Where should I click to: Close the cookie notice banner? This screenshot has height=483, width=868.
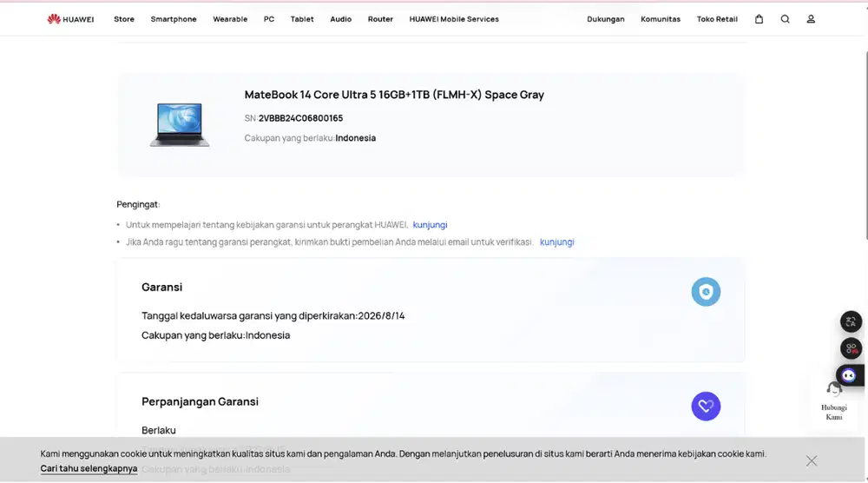pyautogui.click(x=812, y=460)
